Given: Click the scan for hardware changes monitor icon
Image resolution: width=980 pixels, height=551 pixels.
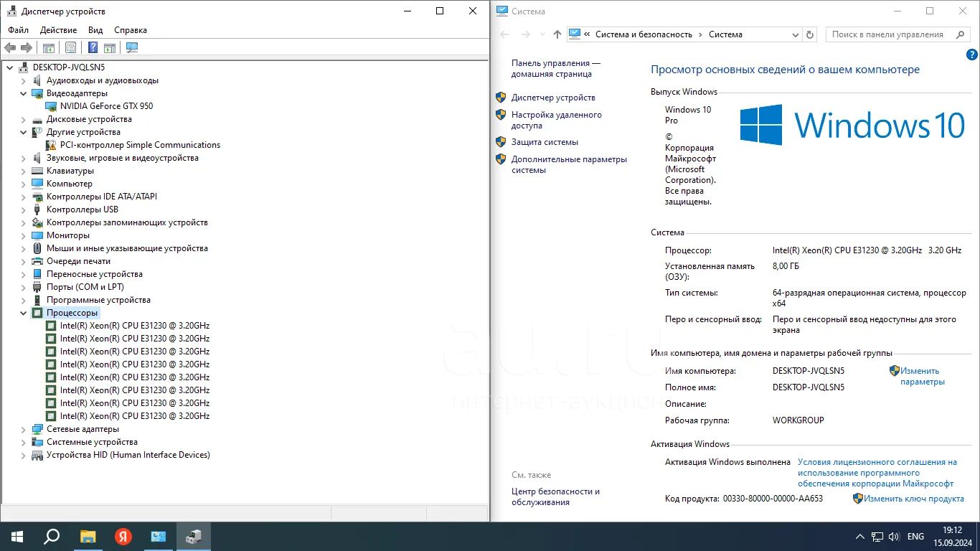Looking at the screenshot, I should 132,47.
